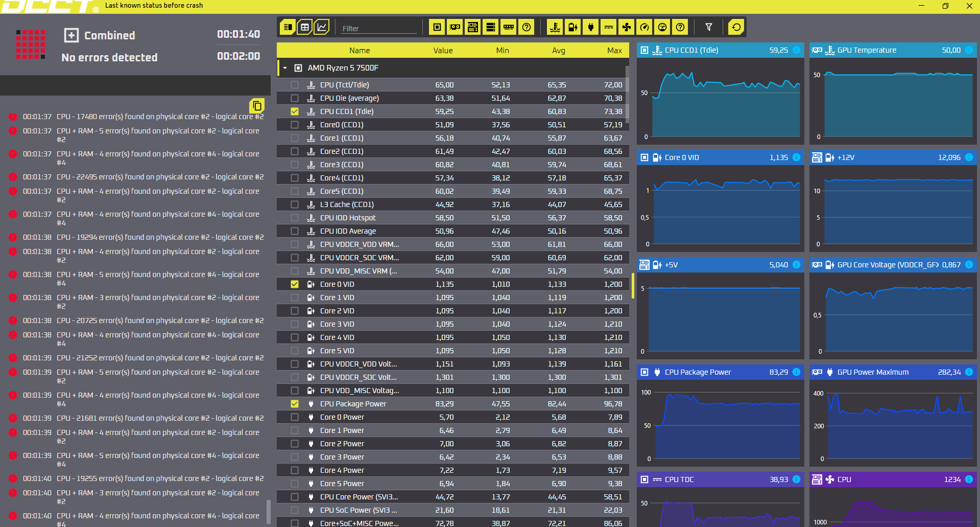Viewport: 980px width, 527px height.
Task: Open info for GPU Power Maximum graph
Action: [x=969, y=372]
